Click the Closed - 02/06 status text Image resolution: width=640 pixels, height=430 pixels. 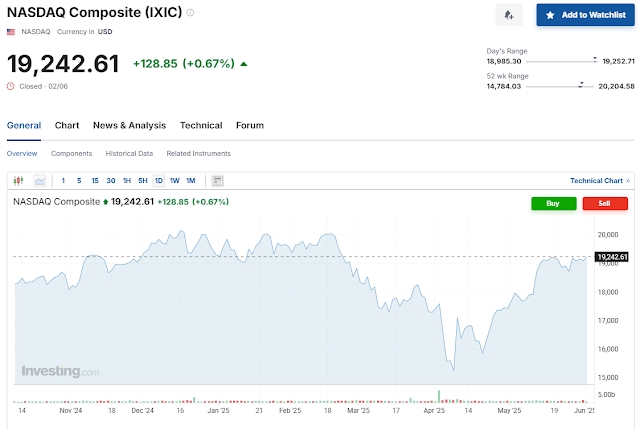tap(44, 86)
